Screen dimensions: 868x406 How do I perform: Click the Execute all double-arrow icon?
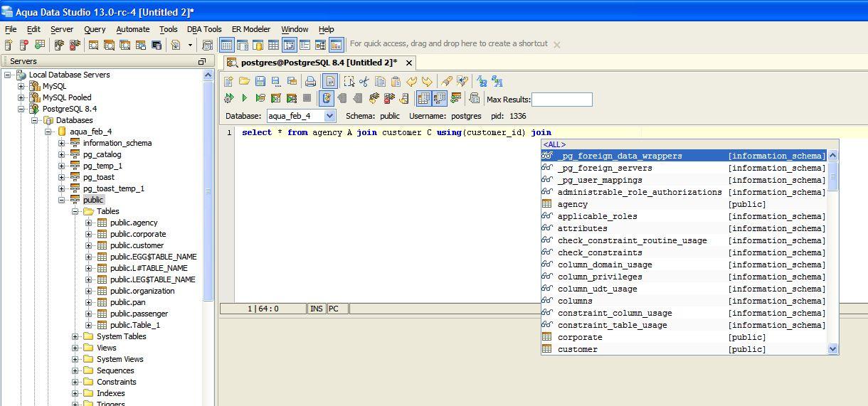[x=228, y=98]
